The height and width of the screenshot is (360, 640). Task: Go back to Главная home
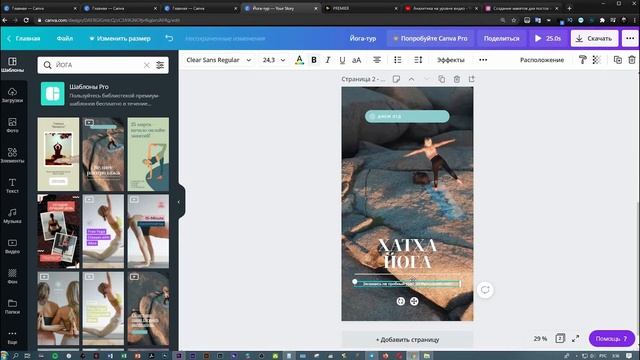[24, 38]
